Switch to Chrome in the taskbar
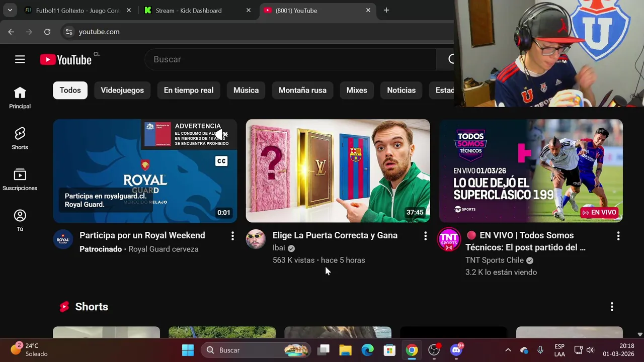The image size is (644, 362). [412, 350]
